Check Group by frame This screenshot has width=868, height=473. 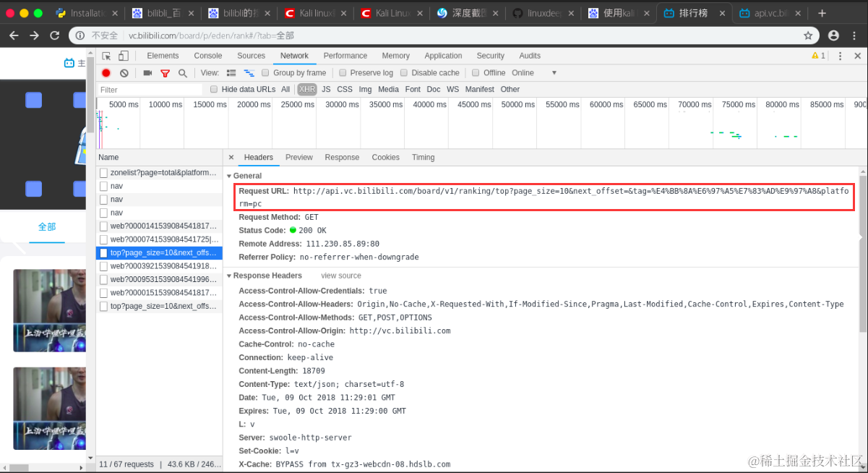(265, 73)
